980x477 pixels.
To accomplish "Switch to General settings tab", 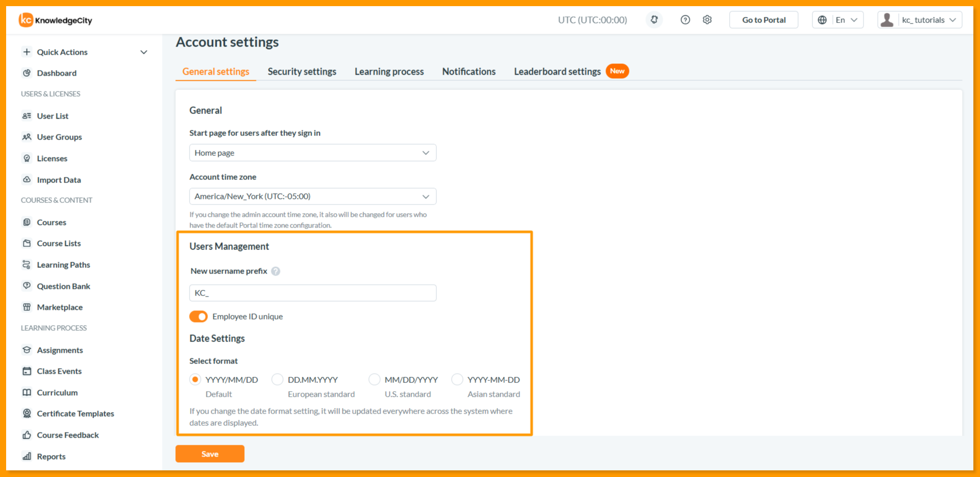I will pyautogui.click(x=216, y=72).
